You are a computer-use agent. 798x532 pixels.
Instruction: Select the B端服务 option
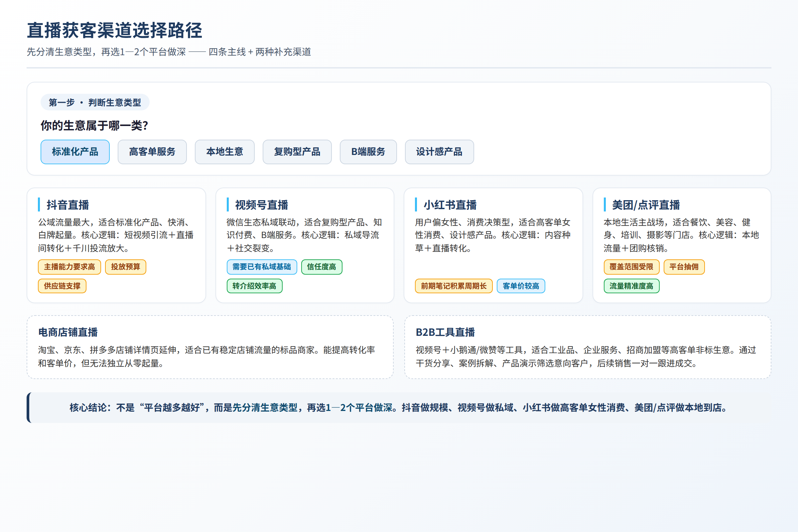click(368, 152)
